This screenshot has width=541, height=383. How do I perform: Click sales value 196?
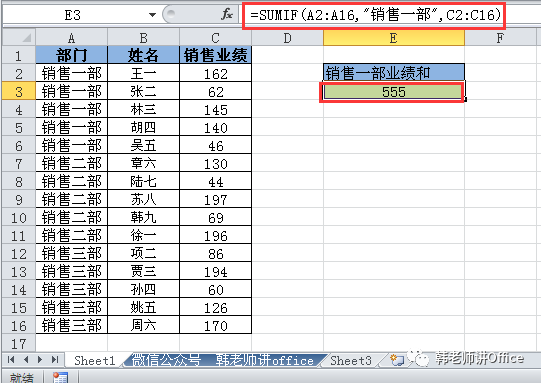(216, 235)
